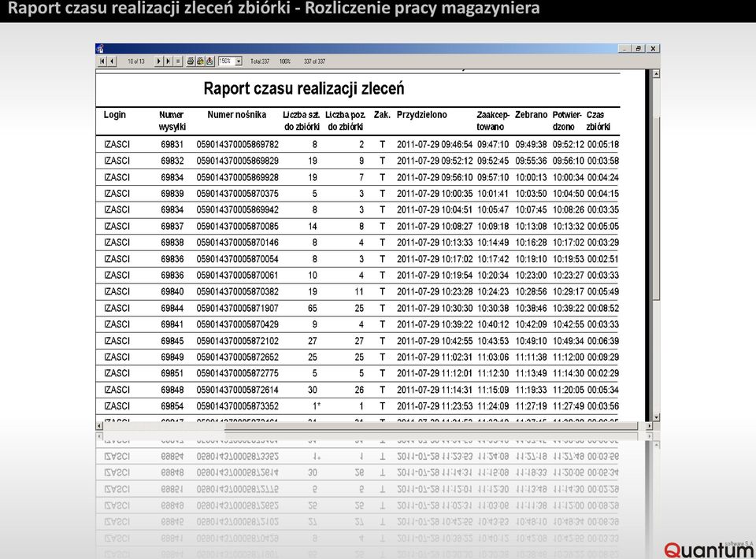Select shipment number 69831
756x559 pixels.
[x=172, y=145]
